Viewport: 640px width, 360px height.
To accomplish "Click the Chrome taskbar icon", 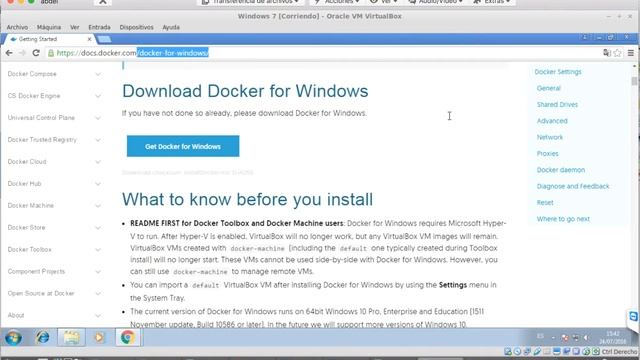I will point(128,338).
